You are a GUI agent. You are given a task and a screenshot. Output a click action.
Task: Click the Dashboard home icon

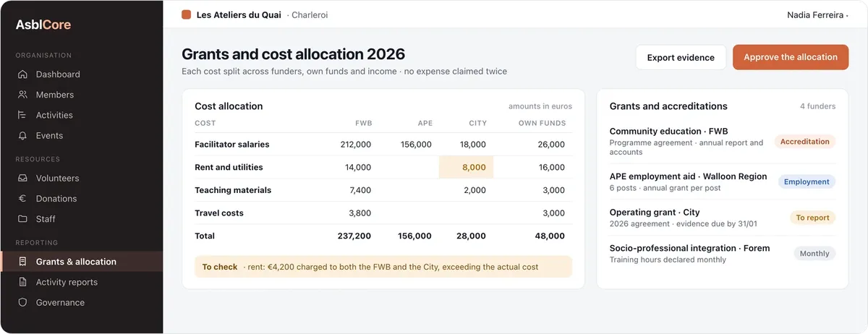tap(22, 74)
